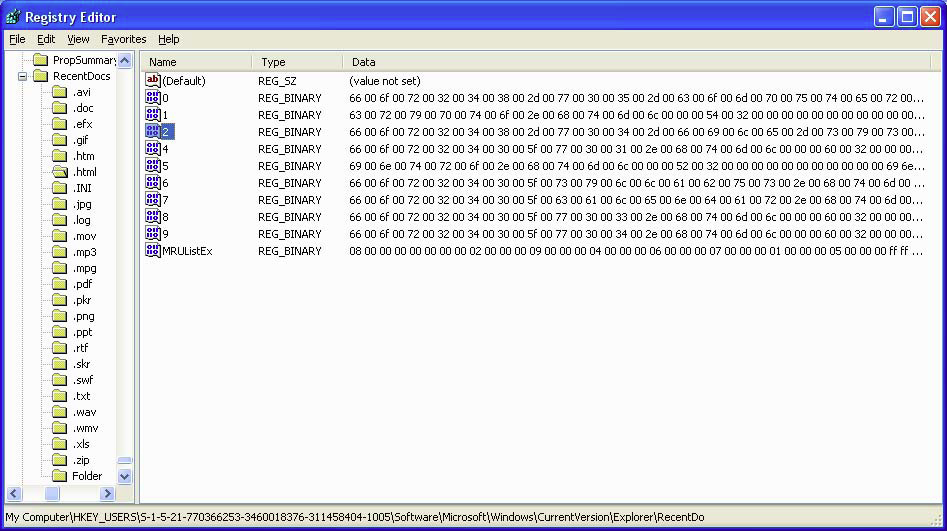947x531 pixels.
Task: Click the tree vertical scrollbar thumb
Action: (124, 460)
